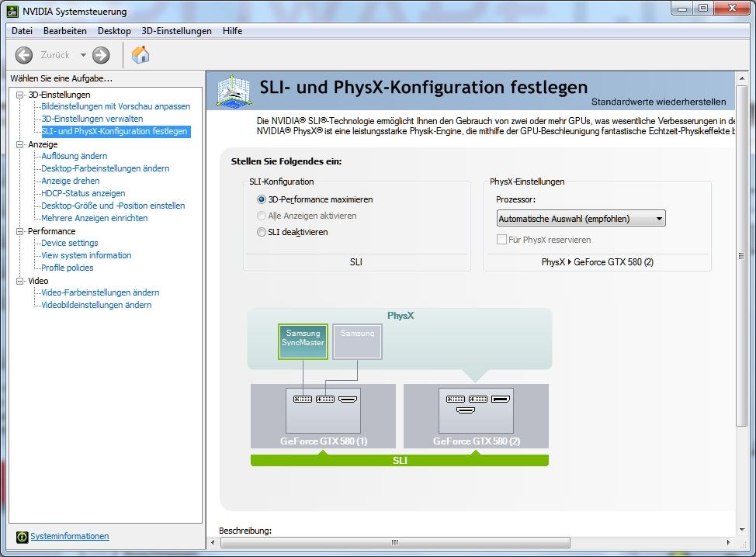The width and height of the screenshot is (756, 557).
Task: Click the horizontal scrollbar right arrow
Action: 729,542
